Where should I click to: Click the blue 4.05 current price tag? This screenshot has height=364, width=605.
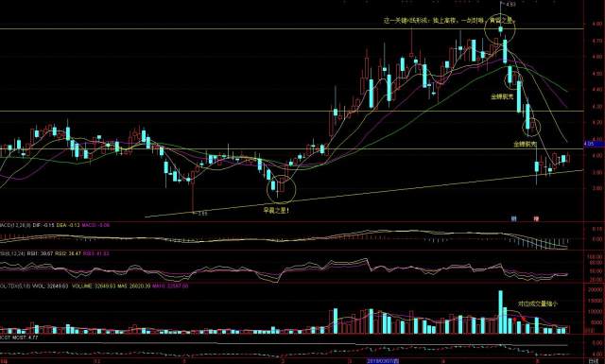[x=594, y=144]
